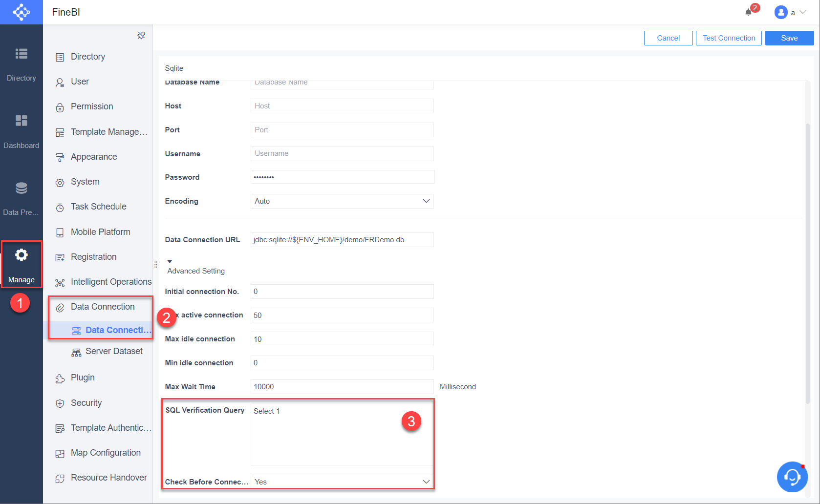Click the Cancel button
Viewport: 820px width, 504px height.
click(668, 38)
